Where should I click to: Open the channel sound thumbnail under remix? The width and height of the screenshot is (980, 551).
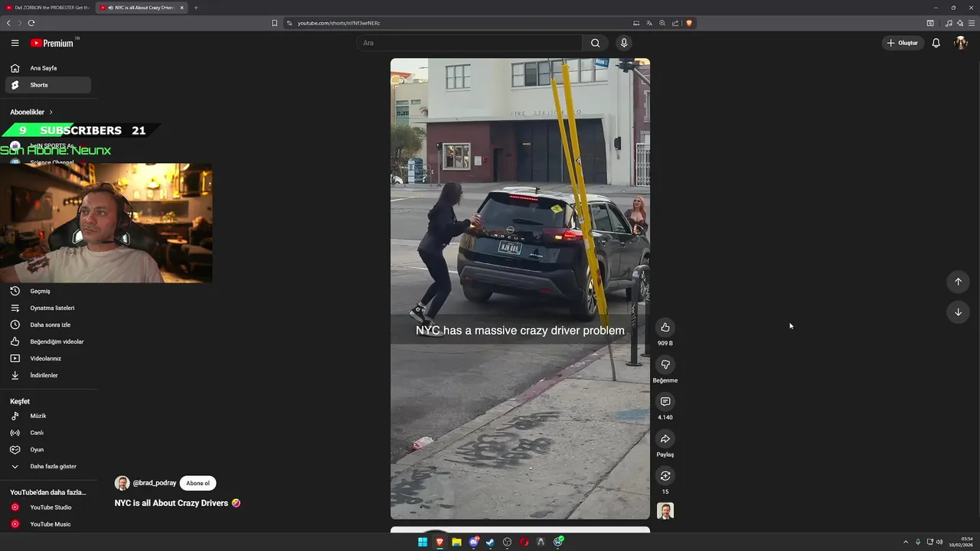click(665, 510)
